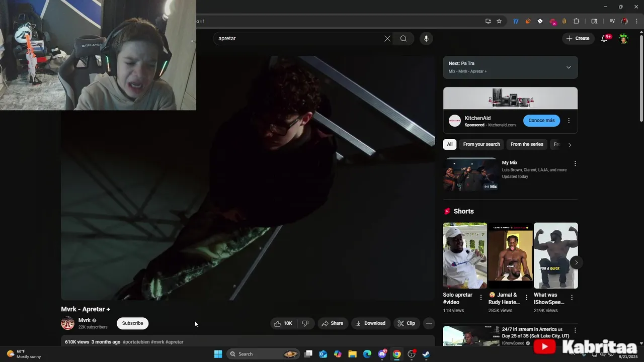The height and width of the screenshot is (362, 644).
Task: Open the golden beetle extension icon
Action: [x=564, y=21]
